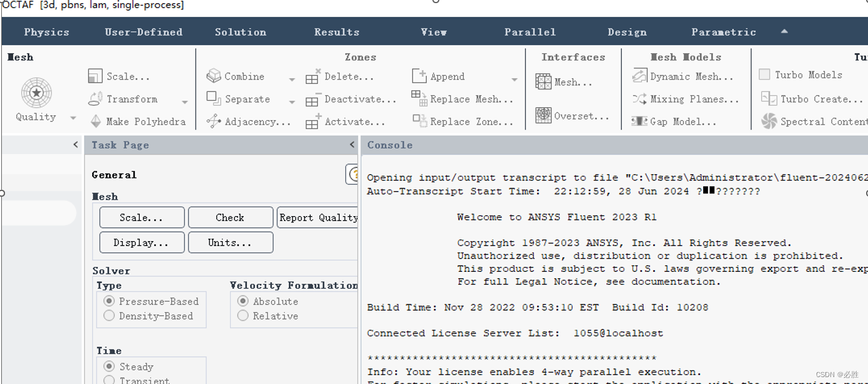Switch to the Results ribbon tab
Viewport: 868px width, 384px height.
pyautogui.click(x=337, y=31)
